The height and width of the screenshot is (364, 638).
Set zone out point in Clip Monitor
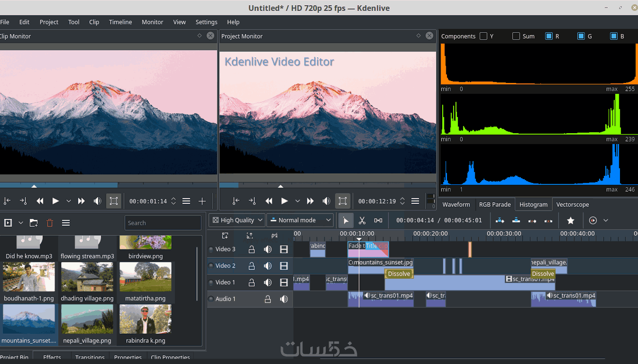[x=23, y=201]
